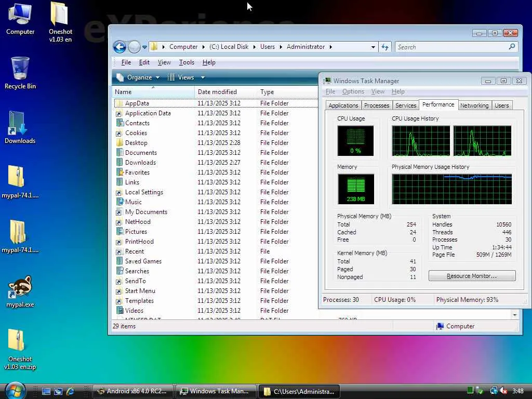This screenshot has width=532, height=399.
Task: Click the Explorer Back arrow button
Action: [119, 47]
